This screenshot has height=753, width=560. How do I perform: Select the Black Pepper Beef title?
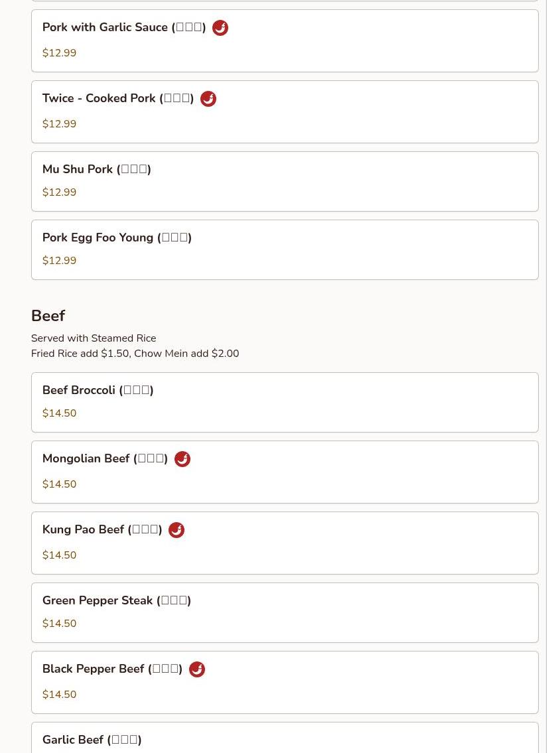coord(112,669)
